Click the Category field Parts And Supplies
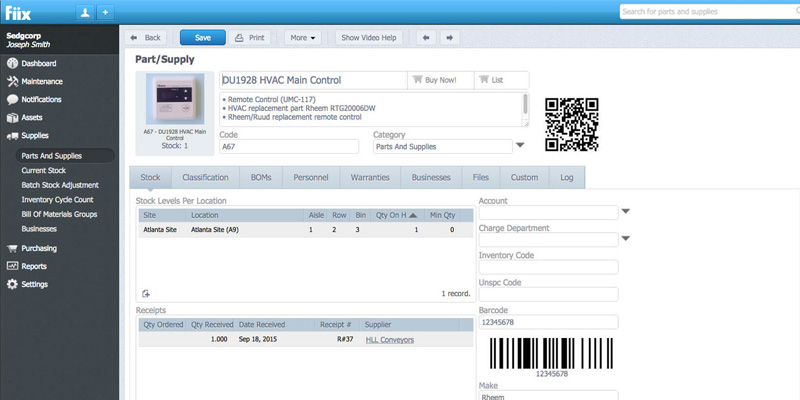 [x=443, y=146]
